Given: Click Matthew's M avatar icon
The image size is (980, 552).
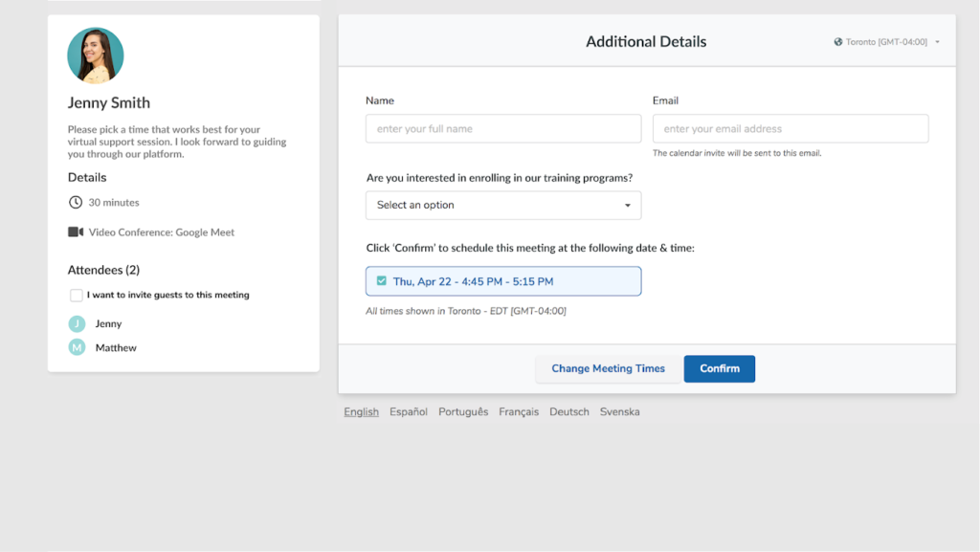Looking at the screenshot, I should (x=77, y=347).
